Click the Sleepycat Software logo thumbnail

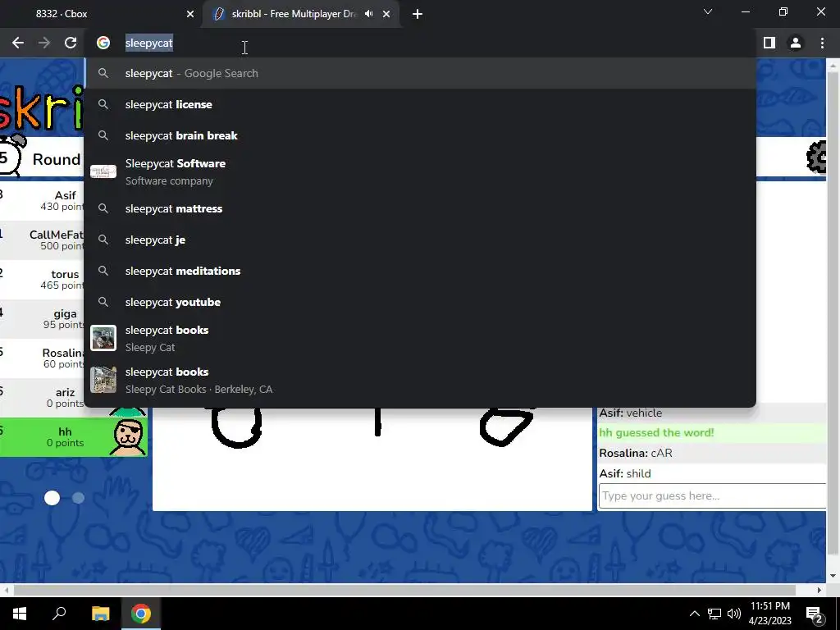103,172
